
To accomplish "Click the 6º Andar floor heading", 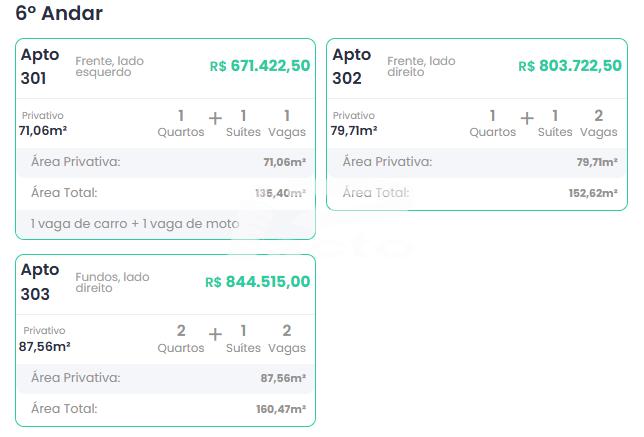I will pyautogui.click(x=59, y=14).
